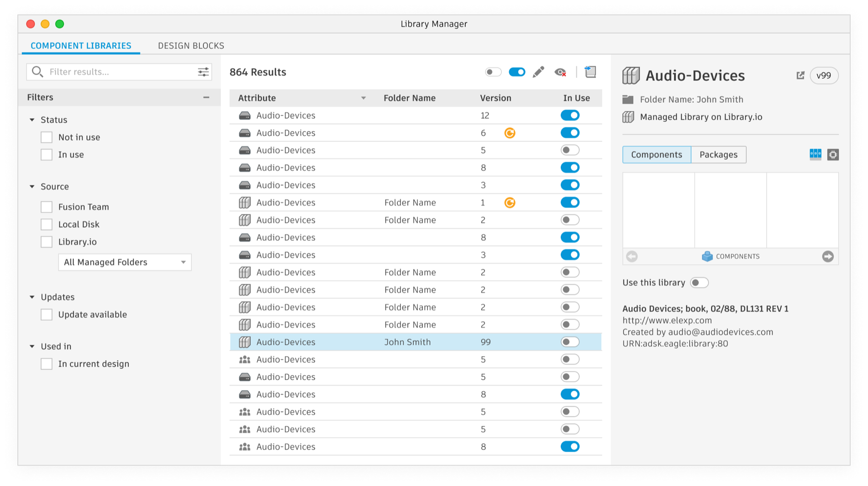Check the Update available checkbox
Image resolution: width=868 pixels, height=486 pixels.
[46, 315]
